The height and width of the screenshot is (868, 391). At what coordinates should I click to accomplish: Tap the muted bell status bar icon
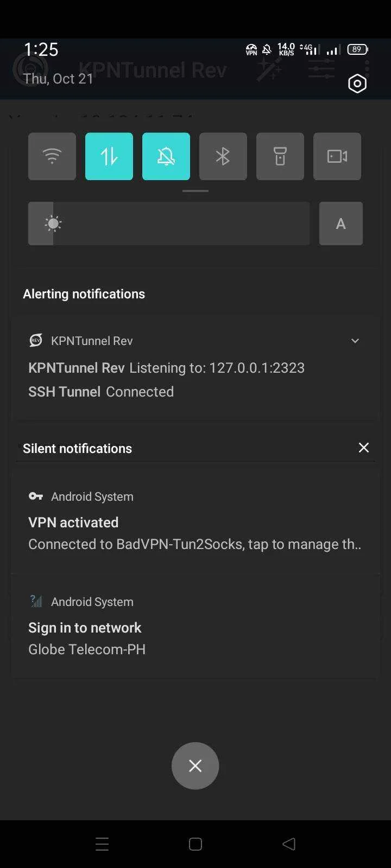click(267, 50)
